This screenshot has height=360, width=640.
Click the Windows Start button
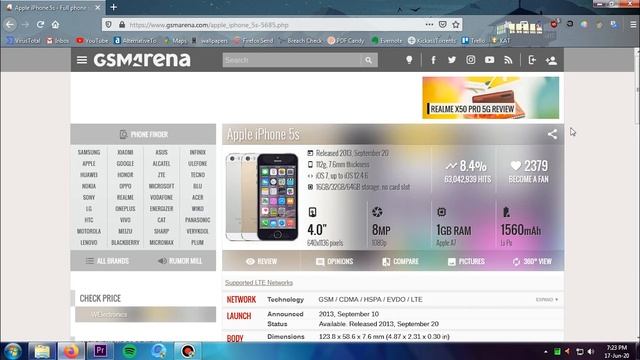(13, 351)
